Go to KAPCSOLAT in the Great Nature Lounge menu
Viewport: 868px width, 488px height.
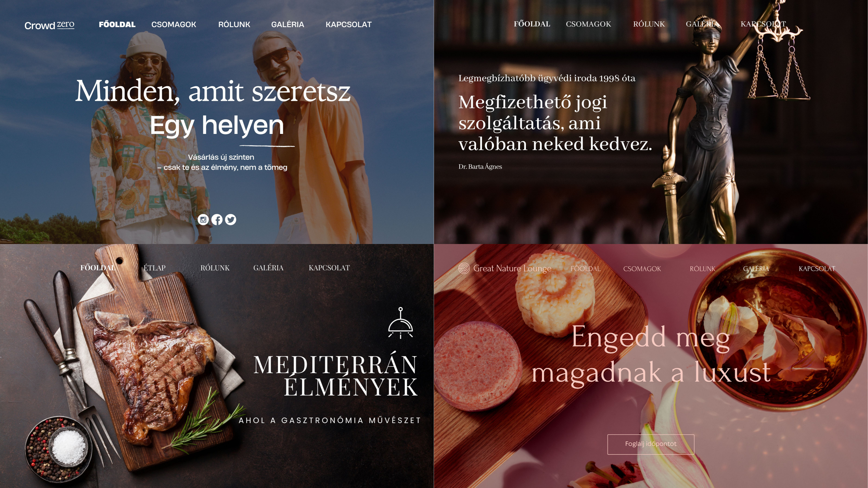(x=817, y=269)
